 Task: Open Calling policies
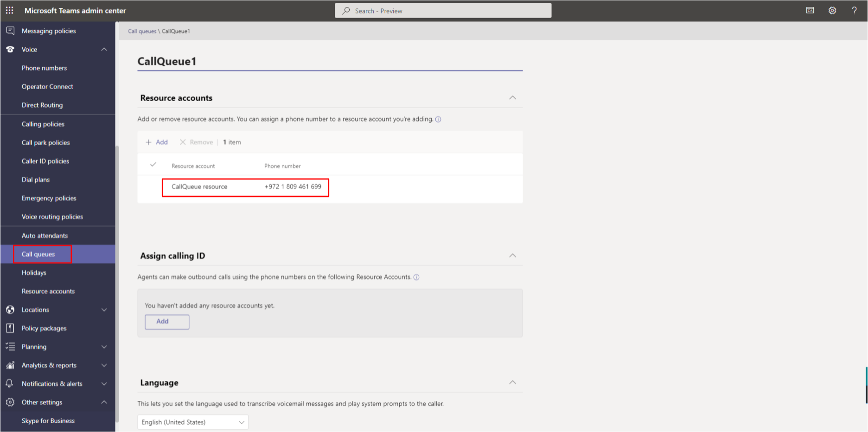(43, 124)
